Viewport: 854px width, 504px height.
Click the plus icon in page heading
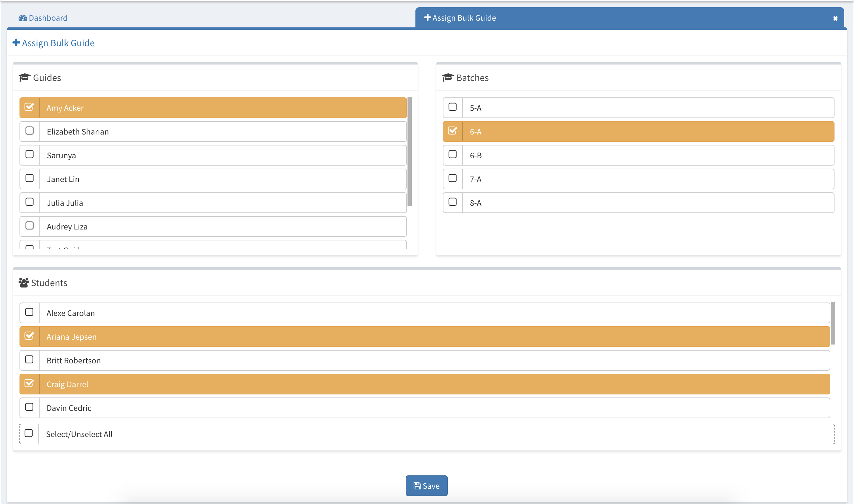coord(16,43)
